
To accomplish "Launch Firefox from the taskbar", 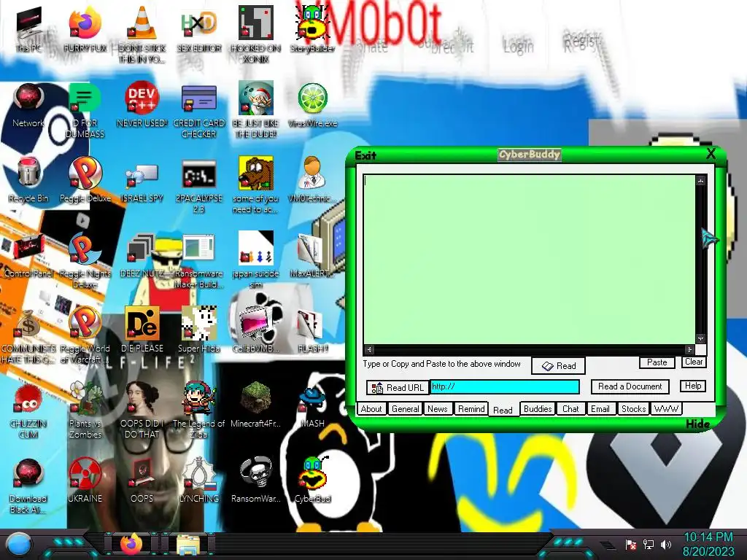I will [131, 544].
